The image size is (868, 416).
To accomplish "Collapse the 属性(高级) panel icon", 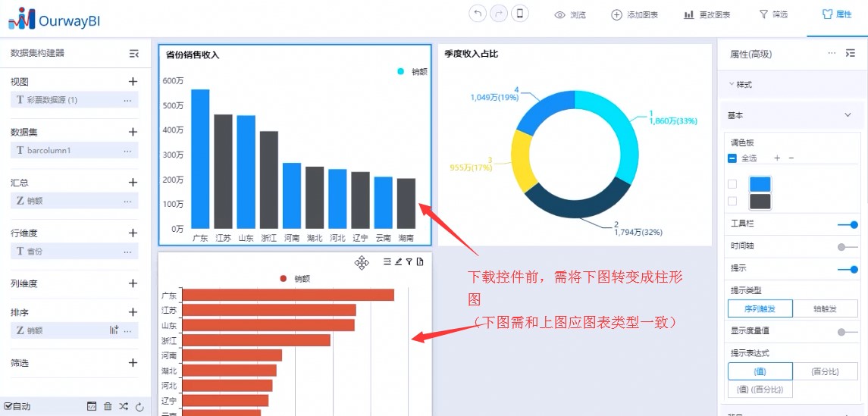I will point(851,53).
